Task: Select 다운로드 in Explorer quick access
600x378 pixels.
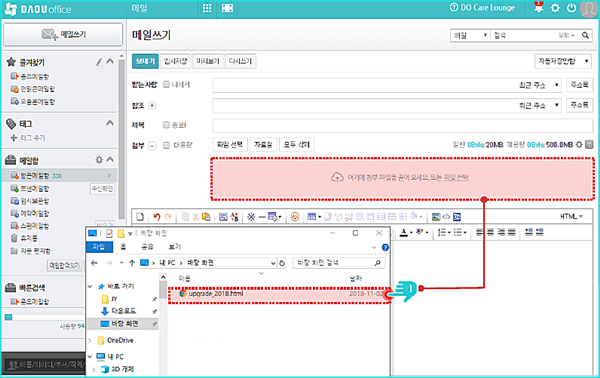Action: click(119, 311)
